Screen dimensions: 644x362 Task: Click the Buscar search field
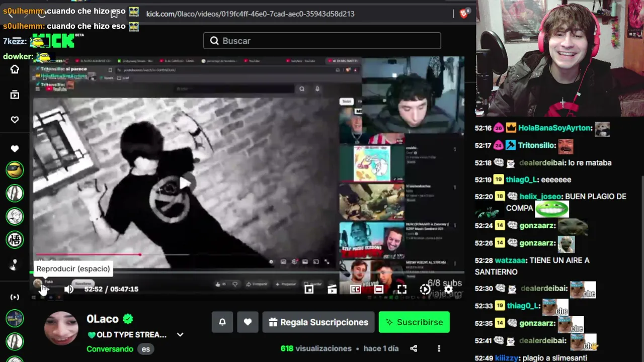(x=322, y=41)
